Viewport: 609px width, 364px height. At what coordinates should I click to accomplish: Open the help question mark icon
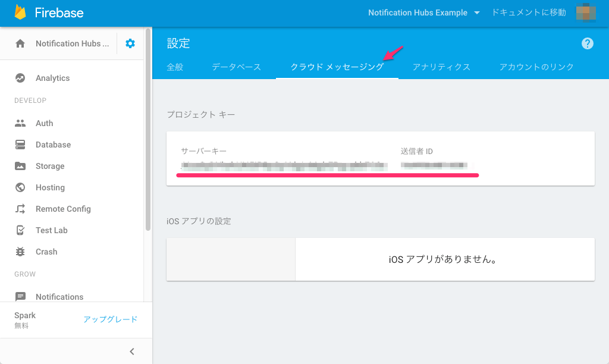point(587,43)
